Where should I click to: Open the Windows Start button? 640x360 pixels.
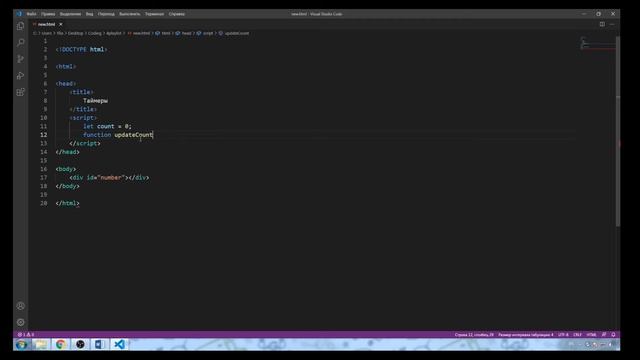(x=22, y=344)
